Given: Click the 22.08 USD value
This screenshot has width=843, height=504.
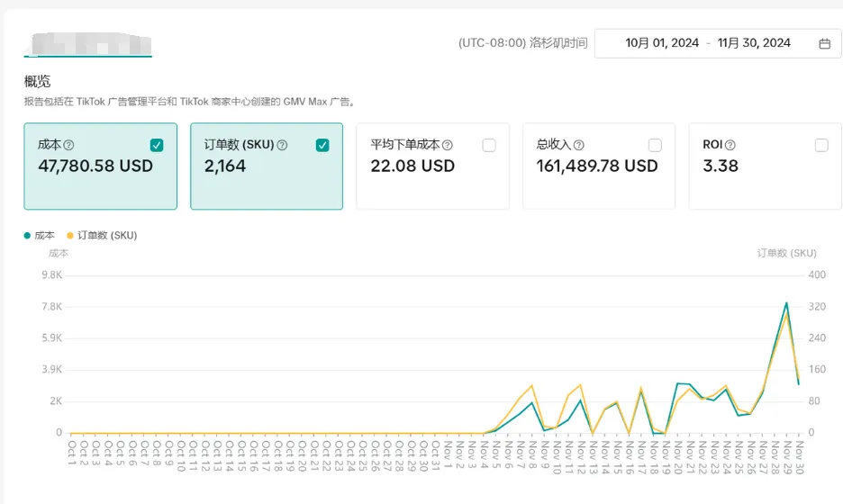Looking at the screenshot, I should pos(412,166).
